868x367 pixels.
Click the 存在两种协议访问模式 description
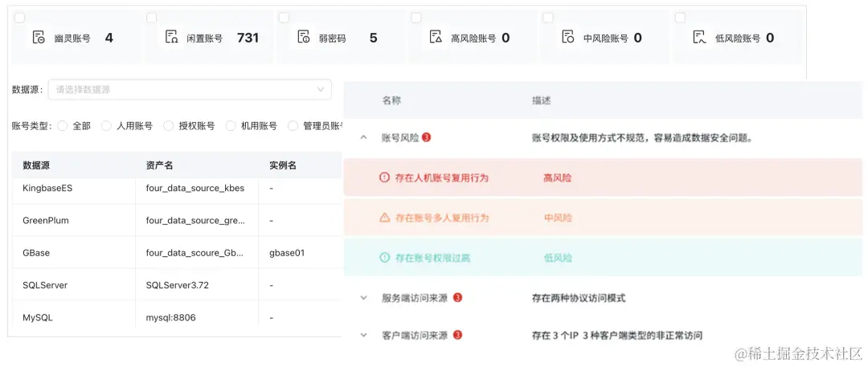click(x=579, y=298)
